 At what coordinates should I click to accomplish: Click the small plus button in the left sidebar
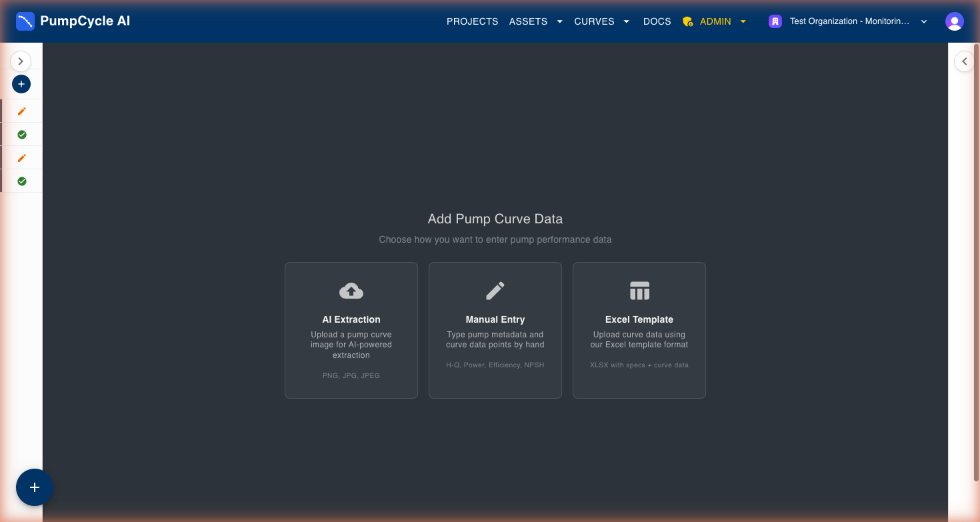click(21, 84)
